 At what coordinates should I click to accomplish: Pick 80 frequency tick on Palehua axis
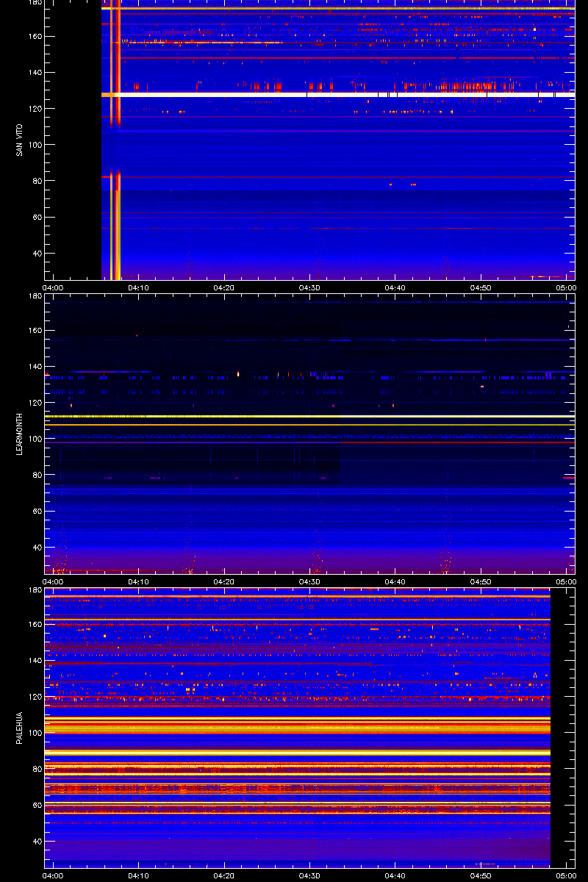37,770
